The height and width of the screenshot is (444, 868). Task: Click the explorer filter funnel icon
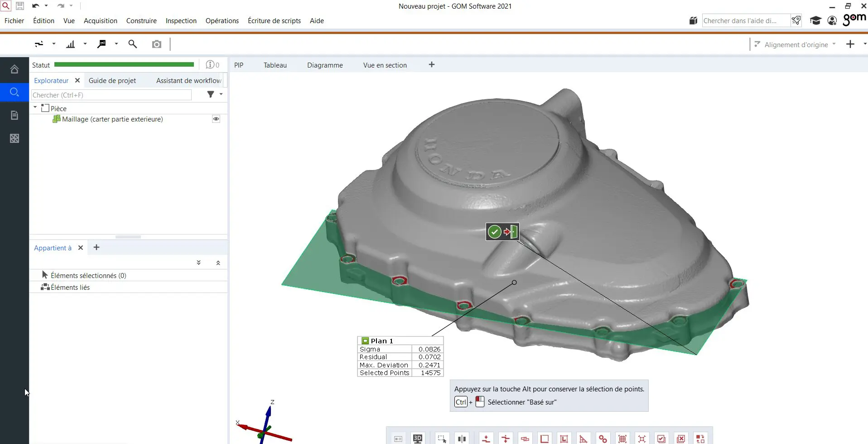(x=211, y=94)
